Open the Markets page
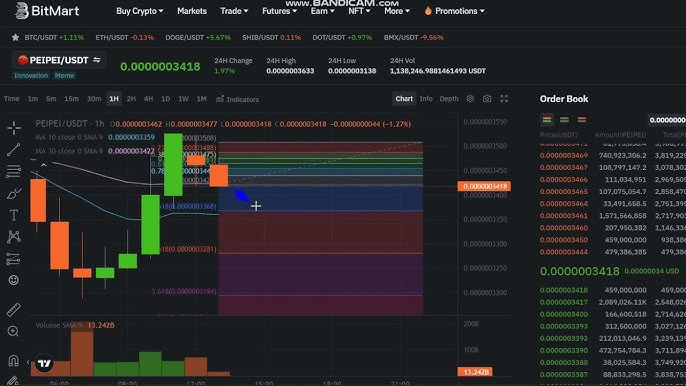 point(192,11)
